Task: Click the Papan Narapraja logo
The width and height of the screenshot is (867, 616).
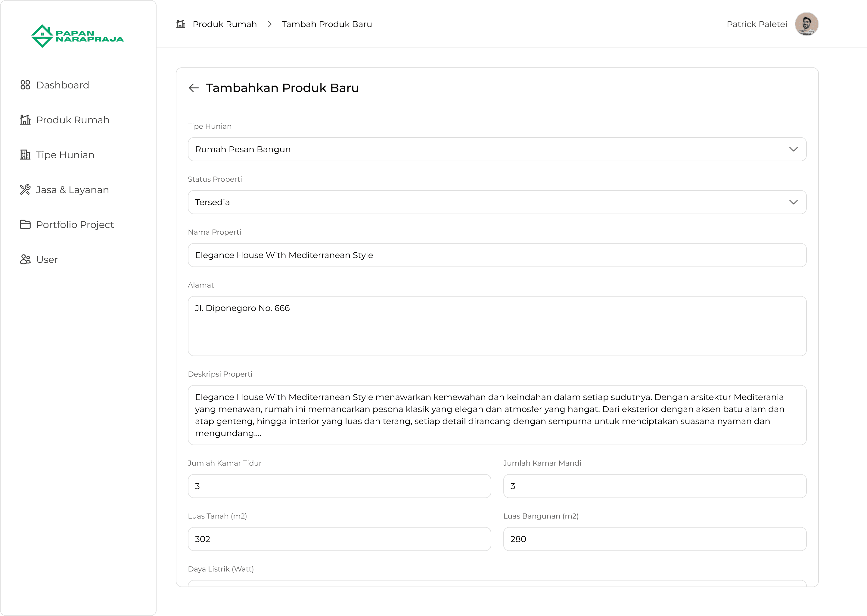Action: pyautogui.click(x=77, y=36)
